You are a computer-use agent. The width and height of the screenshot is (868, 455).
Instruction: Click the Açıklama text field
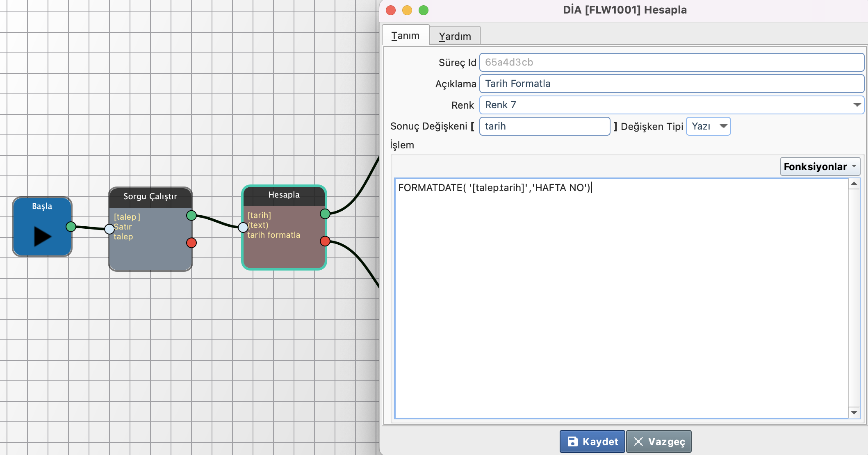click(672, 84)
